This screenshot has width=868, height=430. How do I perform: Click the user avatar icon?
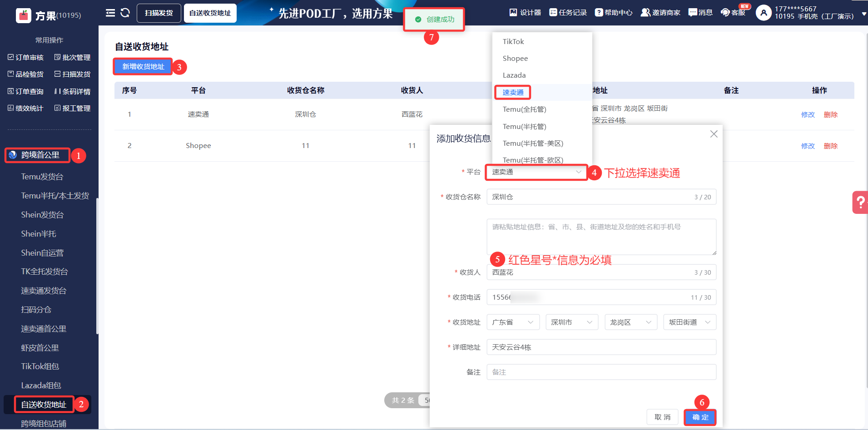pos(764,13)
